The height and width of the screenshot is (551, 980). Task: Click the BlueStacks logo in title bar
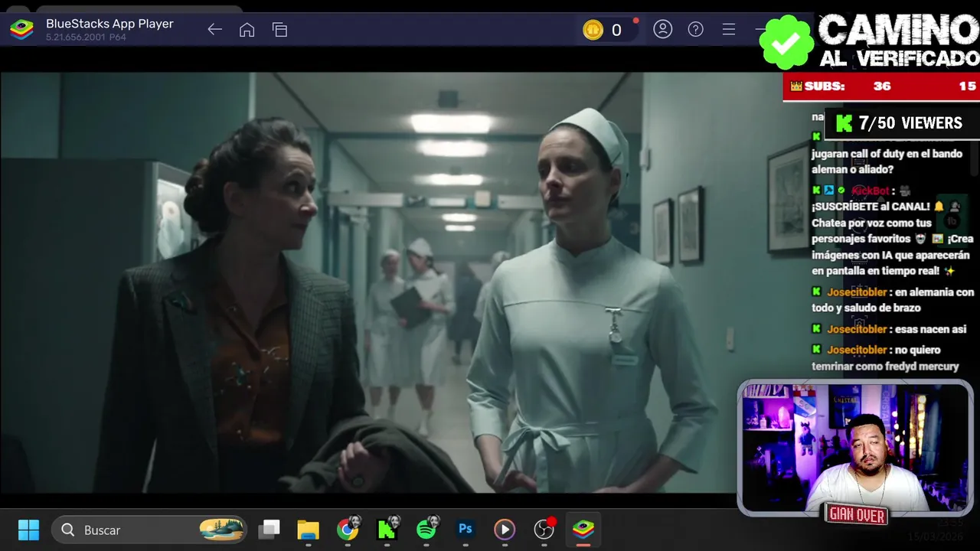pos(21,30)
